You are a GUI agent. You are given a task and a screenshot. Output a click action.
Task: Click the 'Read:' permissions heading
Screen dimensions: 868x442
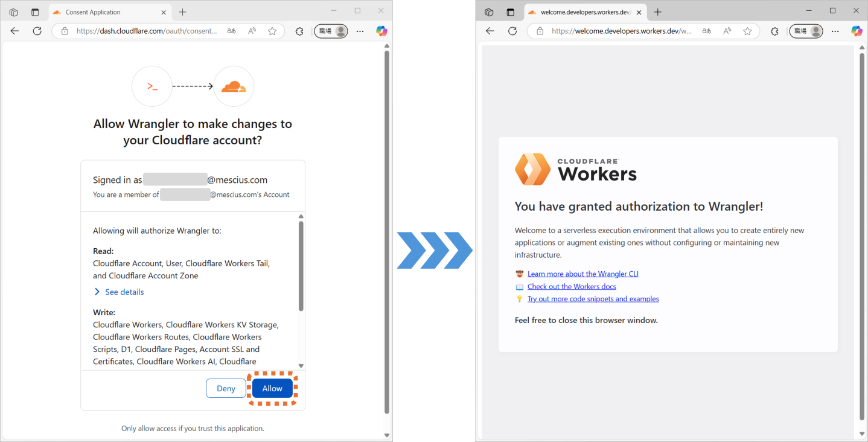(103, 251)
